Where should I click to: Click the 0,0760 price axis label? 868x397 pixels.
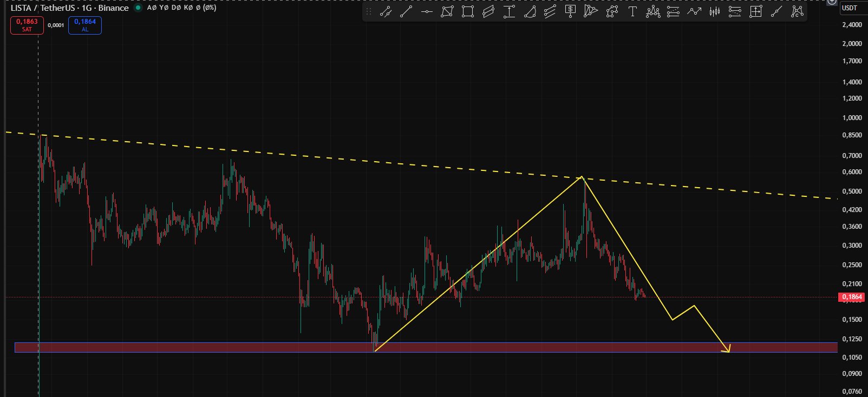[852, 392]
